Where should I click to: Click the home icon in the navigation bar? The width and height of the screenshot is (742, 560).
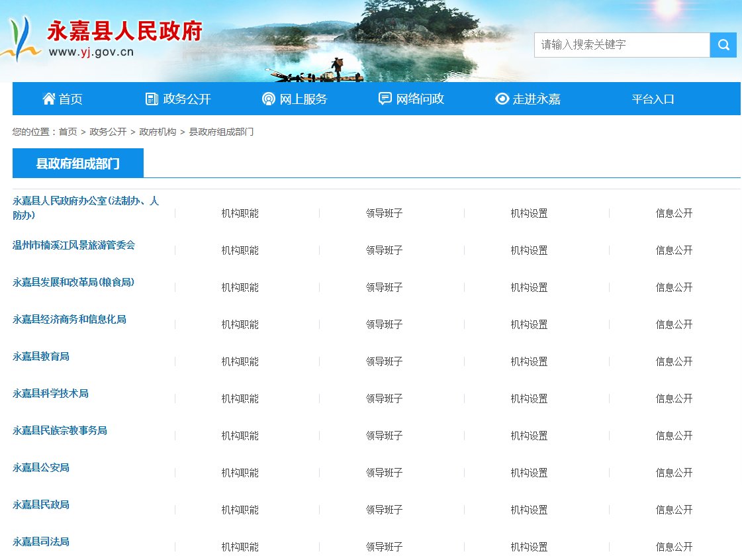[x=48, y=98]
